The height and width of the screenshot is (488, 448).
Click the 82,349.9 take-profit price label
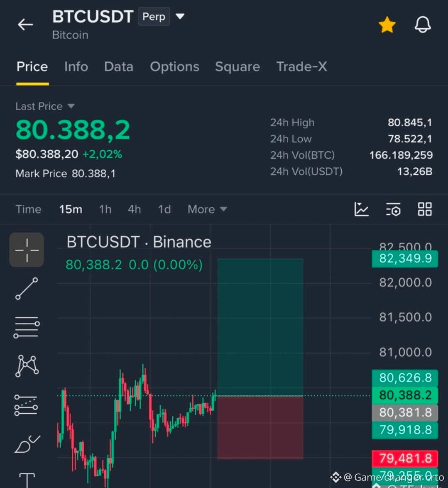pos(405,259)
